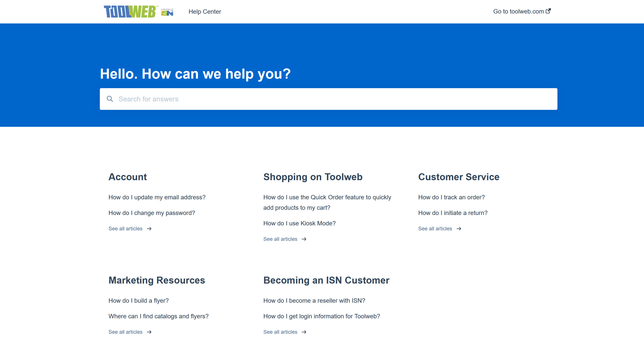
Task: Go to toolweb.com via header link
Action: [x=518, y=12]
